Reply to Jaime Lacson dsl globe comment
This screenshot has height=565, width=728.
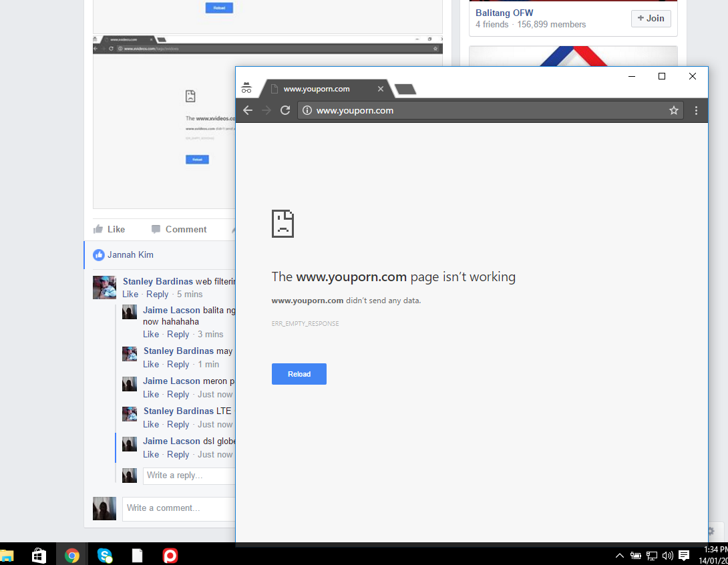[178, 455]
